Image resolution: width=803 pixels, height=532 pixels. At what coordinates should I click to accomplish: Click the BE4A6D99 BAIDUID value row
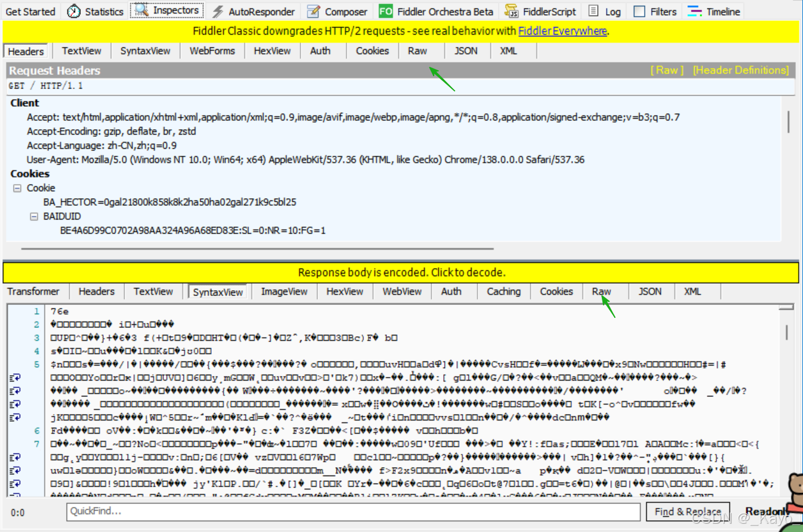pyautogui.click(x=193, y=231)
